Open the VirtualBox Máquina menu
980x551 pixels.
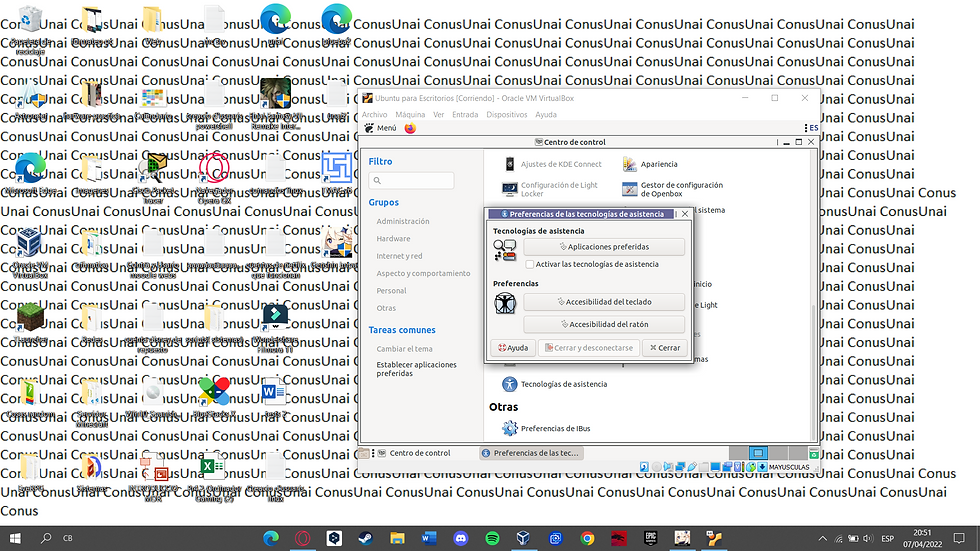click(x=410, y=115)
